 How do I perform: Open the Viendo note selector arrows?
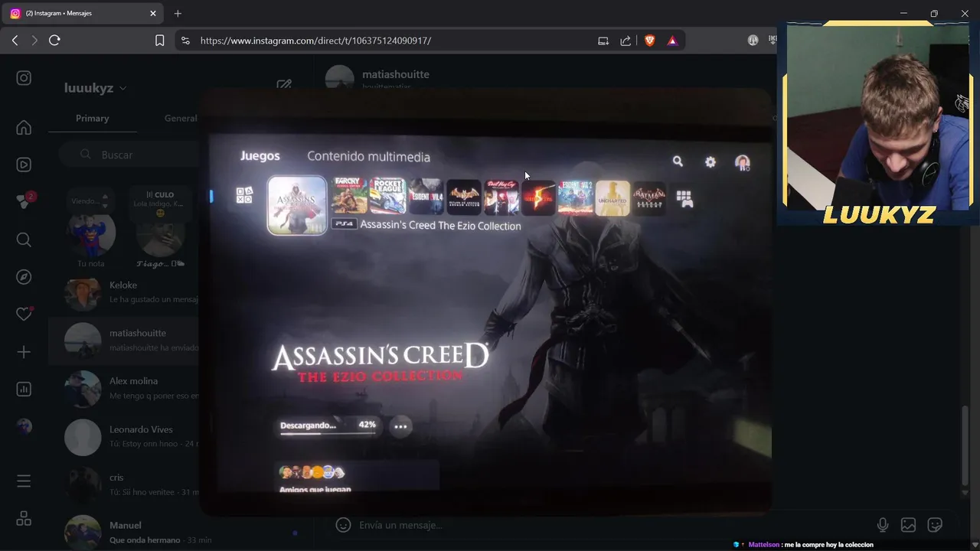click(x=105, y=201)
